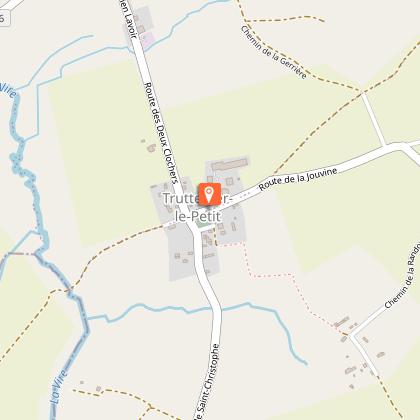Click the small brown building west of Deux Clochers road
This screenshot has height=420, width=420.
click(x=151, y=148)
